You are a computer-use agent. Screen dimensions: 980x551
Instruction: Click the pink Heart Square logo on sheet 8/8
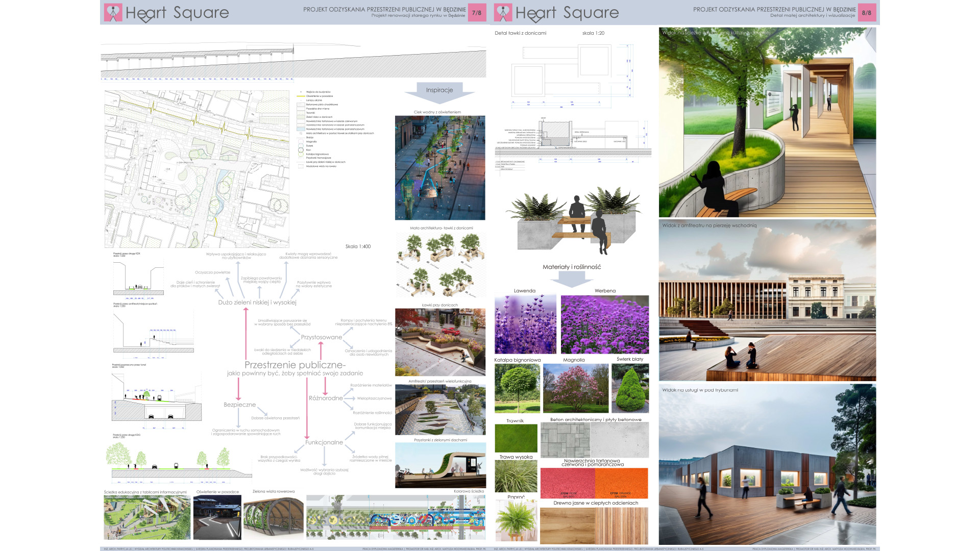pos(503,13)
